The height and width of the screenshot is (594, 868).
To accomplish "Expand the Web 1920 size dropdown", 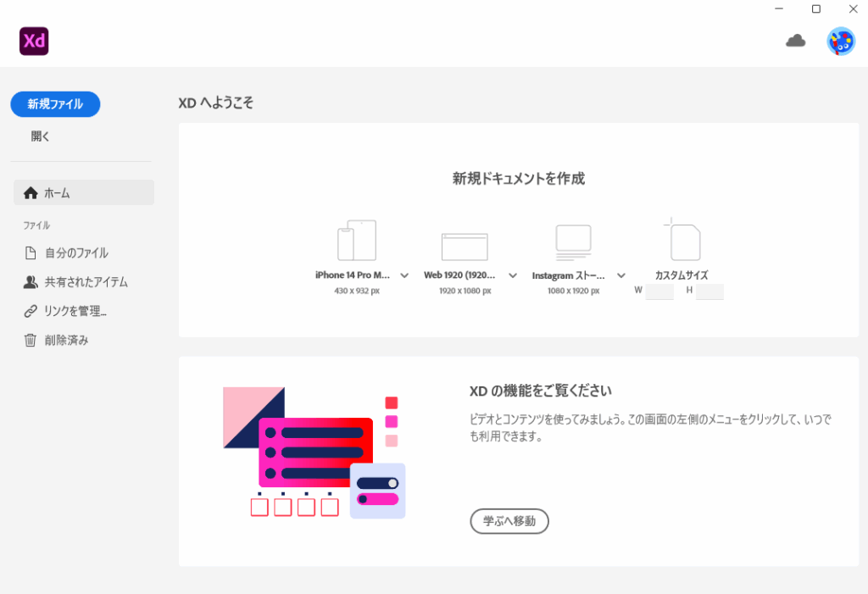I will click(x=513, y=275).
